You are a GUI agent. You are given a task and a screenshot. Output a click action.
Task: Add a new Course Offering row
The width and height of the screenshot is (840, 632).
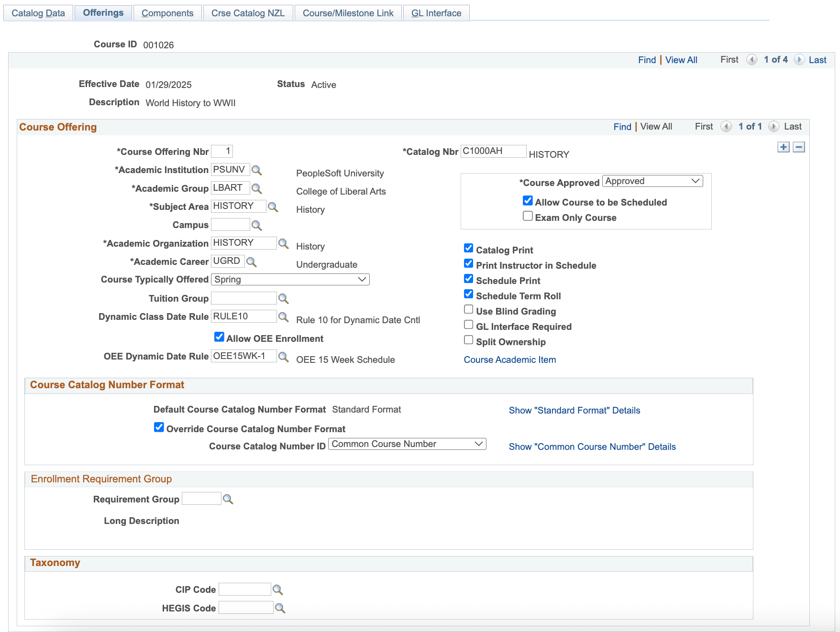(x=784, y=147)
